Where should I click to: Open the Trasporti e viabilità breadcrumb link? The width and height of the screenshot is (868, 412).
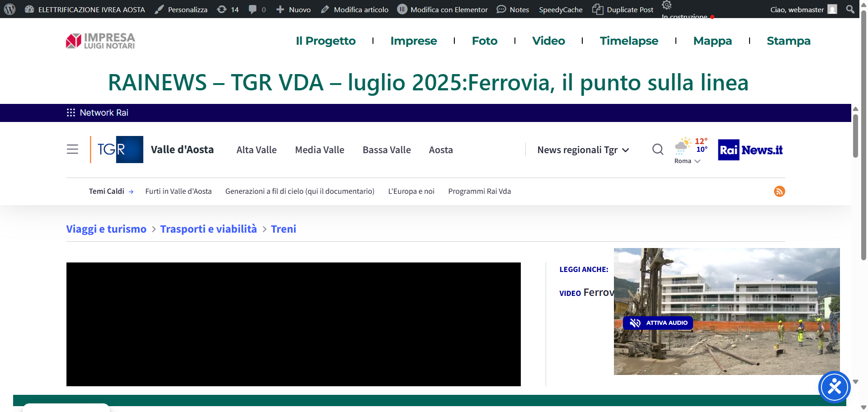click(208, 229)
